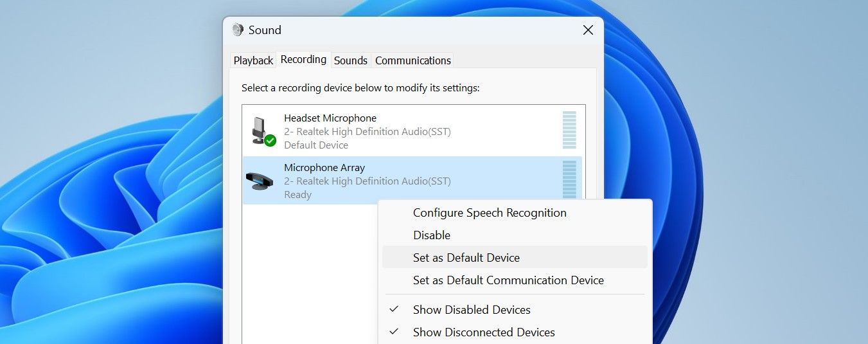The width and height of the screenshot is (868, 344).
Task: Toggle Show Disabled Devices option
Action: pyautogui.click(x=472, y=310)
